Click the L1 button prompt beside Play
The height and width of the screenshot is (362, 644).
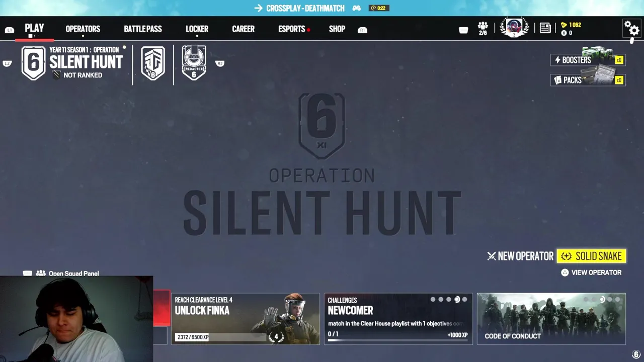[x=9, y=30]
